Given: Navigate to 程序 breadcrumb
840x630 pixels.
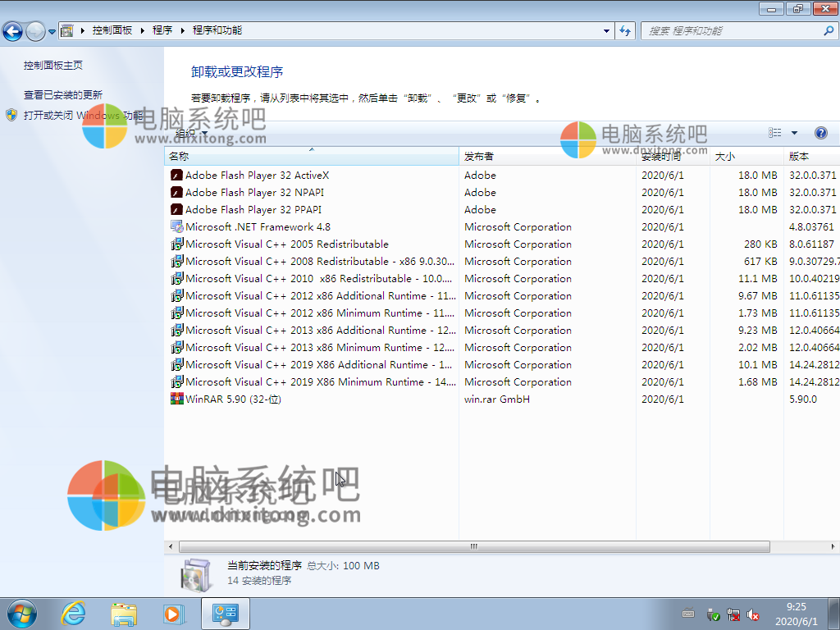Looking at the screenshot, I should coord(162,30).
